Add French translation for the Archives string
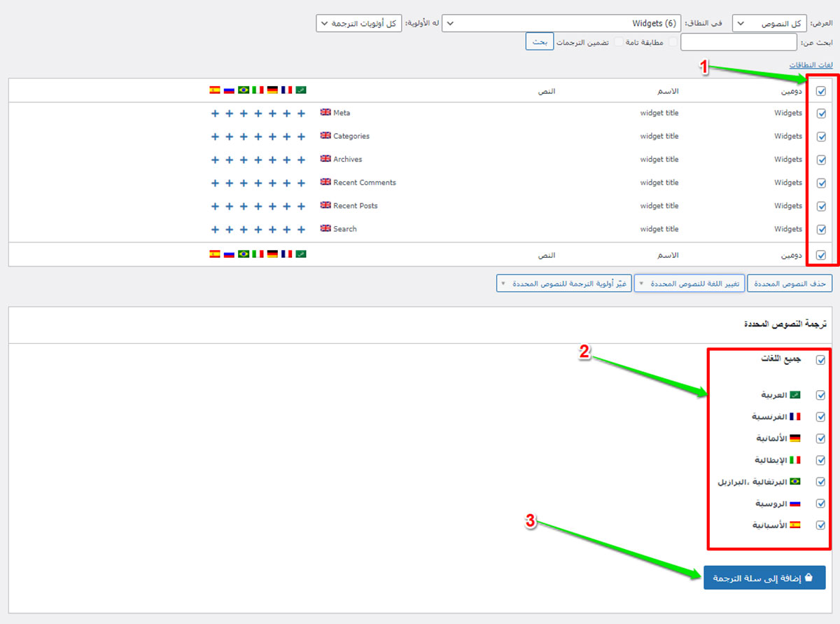The image size is (840, 624). click(286, 160)
